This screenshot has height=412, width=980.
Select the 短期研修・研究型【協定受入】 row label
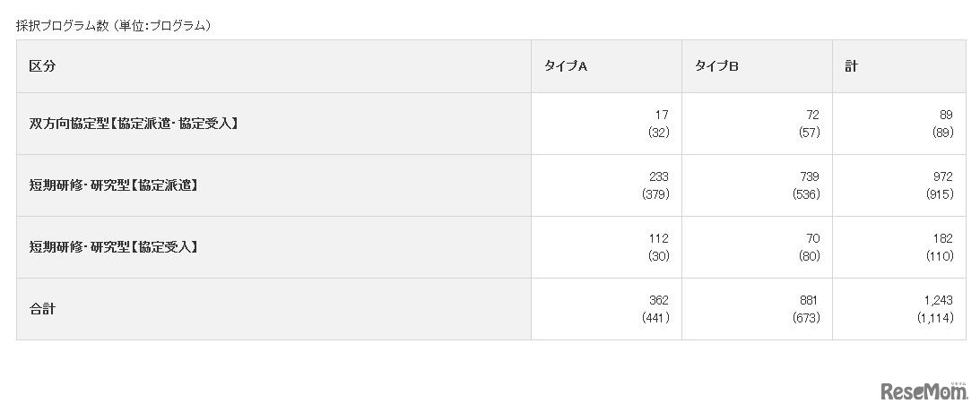point(113,247)
